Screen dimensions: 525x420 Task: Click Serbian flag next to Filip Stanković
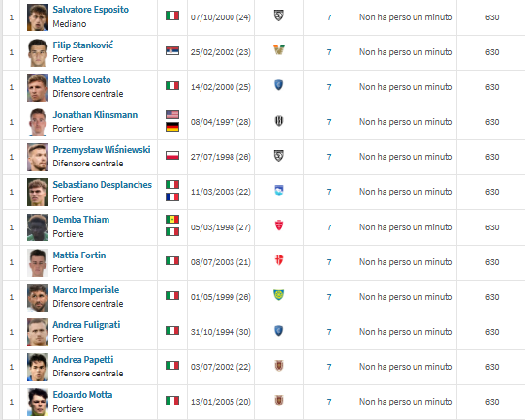(x=172, y=51)
